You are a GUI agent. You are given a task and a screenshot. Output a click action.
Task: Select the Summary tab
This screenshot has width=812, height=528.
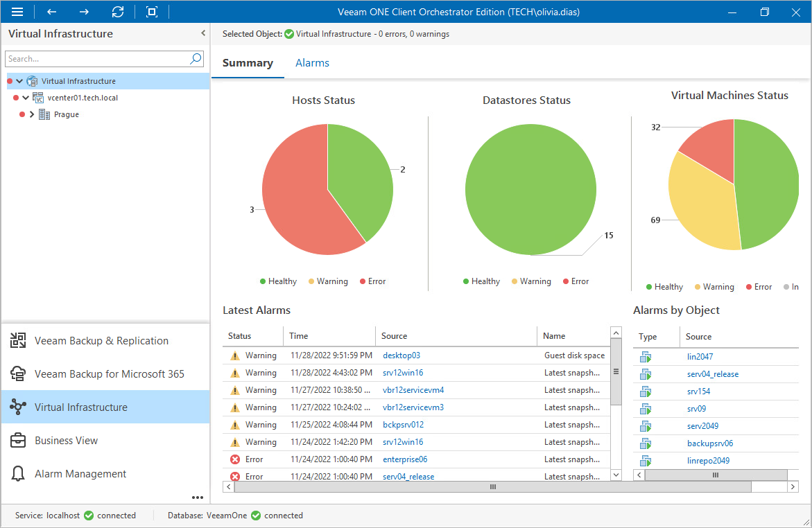coord(248,63)
